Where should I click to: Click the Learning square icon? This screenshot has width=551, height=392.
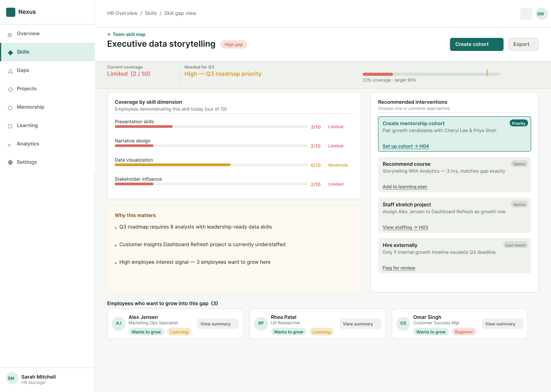coord(10,126)
